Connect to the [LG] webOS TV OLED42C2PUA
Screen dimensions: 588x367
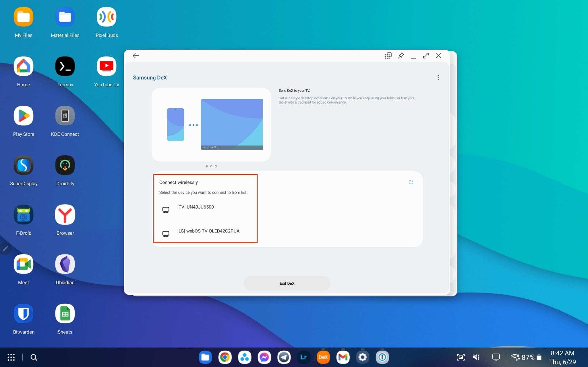pyautogui.click(x=209, y=231)
